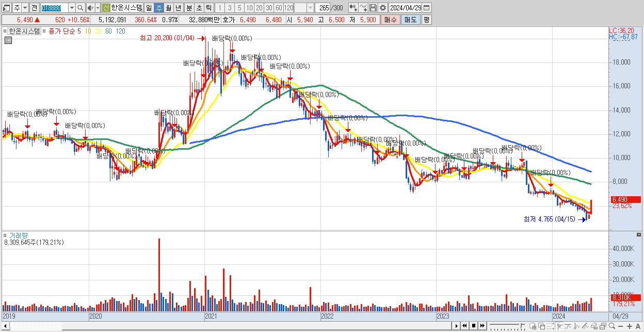Select the 주 weekly period toggle
The height and width of the screenshot is (332, 644).
[x=158, y=8]
